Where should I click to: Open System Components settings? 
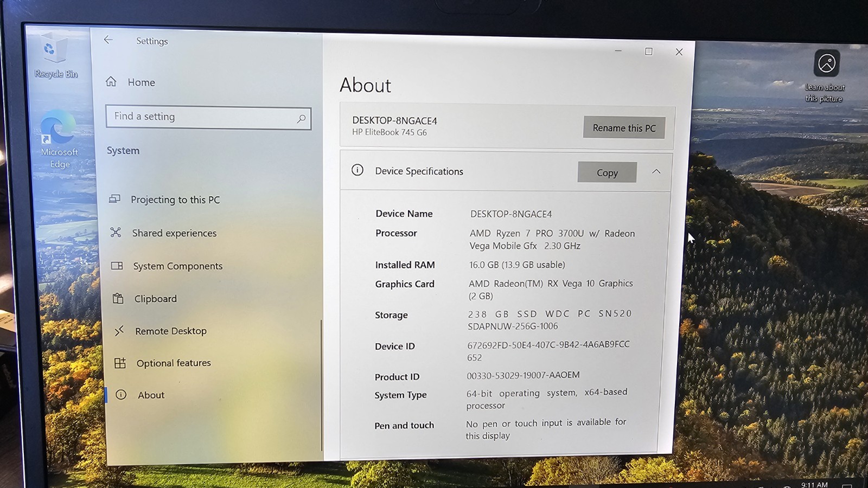[178, 266]
